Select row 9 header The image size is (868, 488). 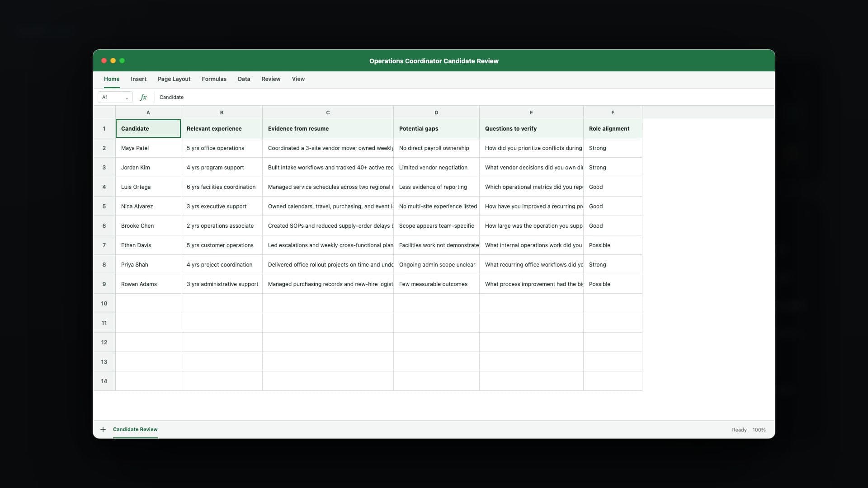tap(104, 284)
